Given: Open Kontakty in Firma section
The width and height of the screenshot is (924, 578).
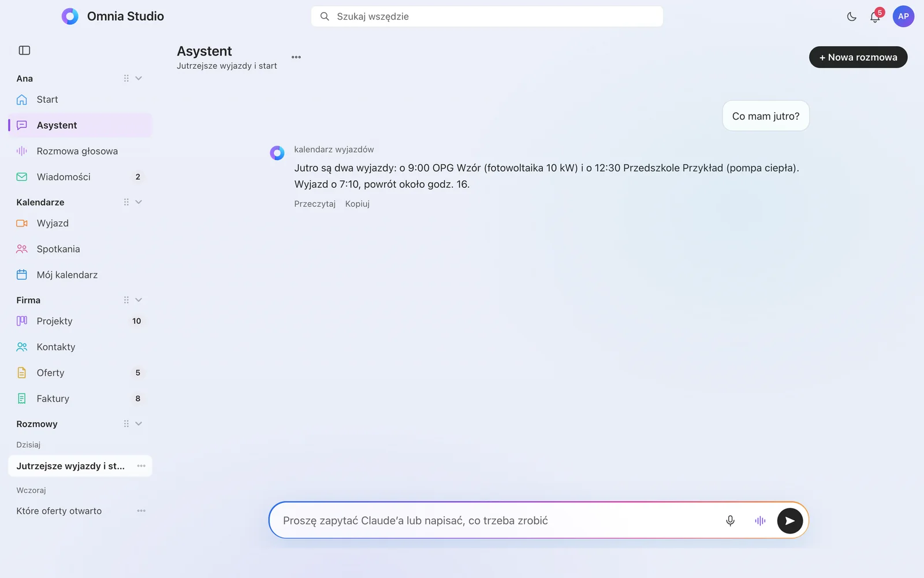Looking at the screenshot, I should click(x=80, y=347).
